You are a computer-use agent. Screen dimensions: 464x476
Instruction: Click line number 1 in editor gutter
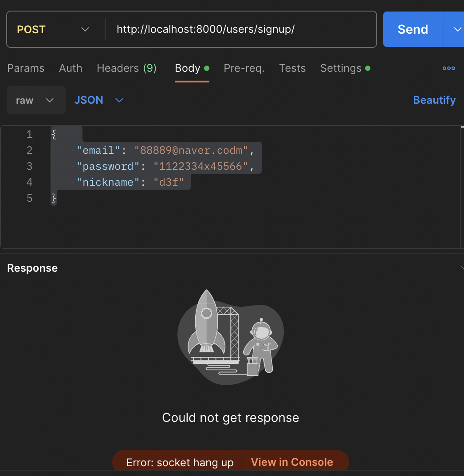(x=29, y=134)
